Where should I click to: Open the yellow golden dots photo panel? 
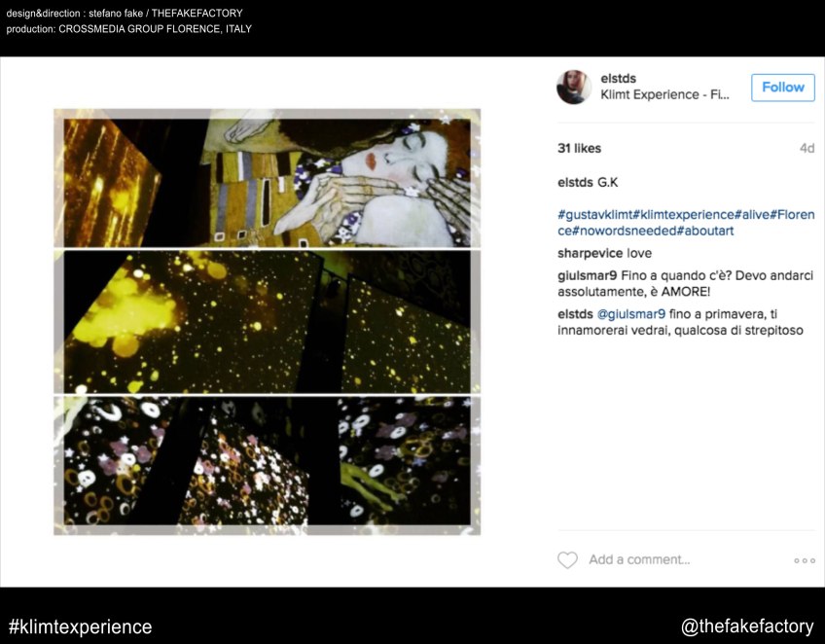click(268, 321)
